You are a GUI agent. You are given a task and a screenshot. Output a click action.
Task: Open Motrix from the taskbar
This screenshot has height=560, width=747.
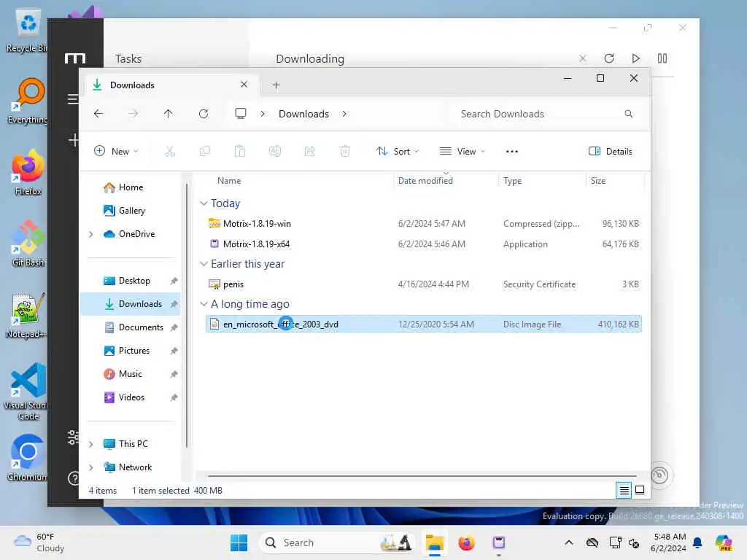[x=499, y=542]
